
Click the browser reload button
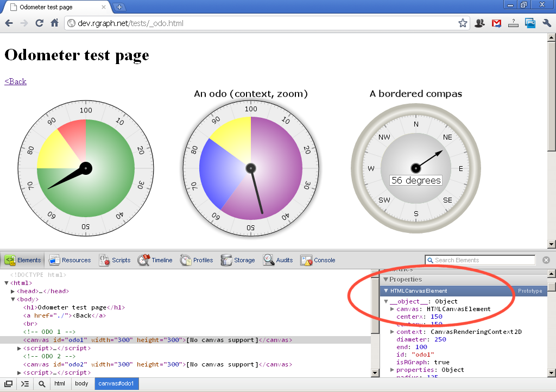[x=39, y=23]
